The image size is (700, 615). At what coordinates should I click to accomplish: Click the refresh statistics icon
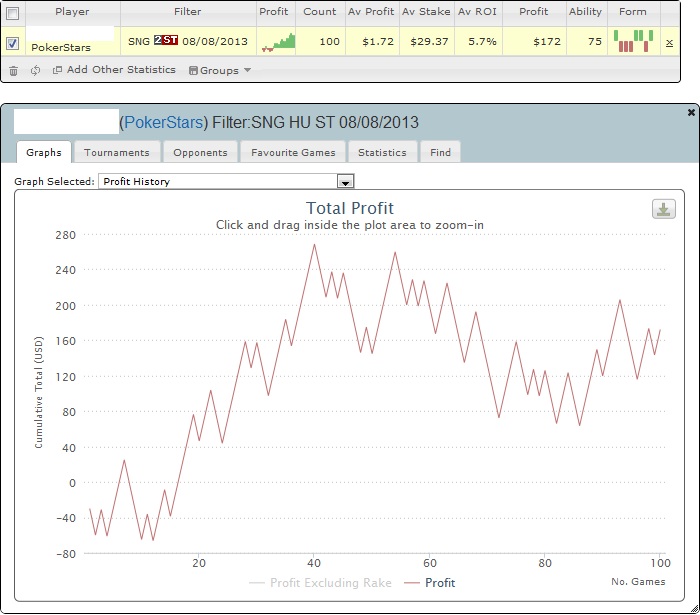click(35, 71)
